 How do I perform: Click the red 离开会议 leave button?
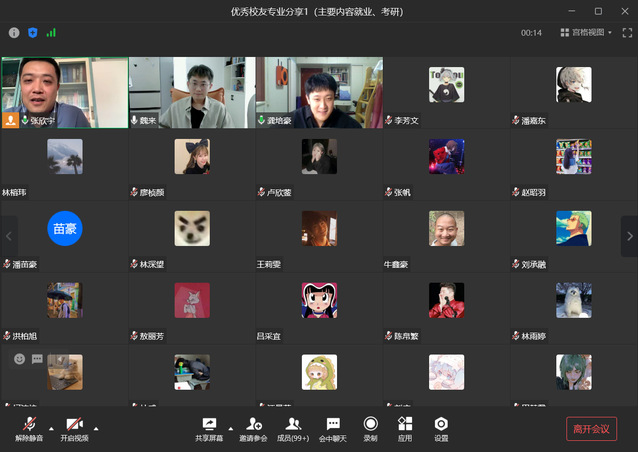[591, 429]
